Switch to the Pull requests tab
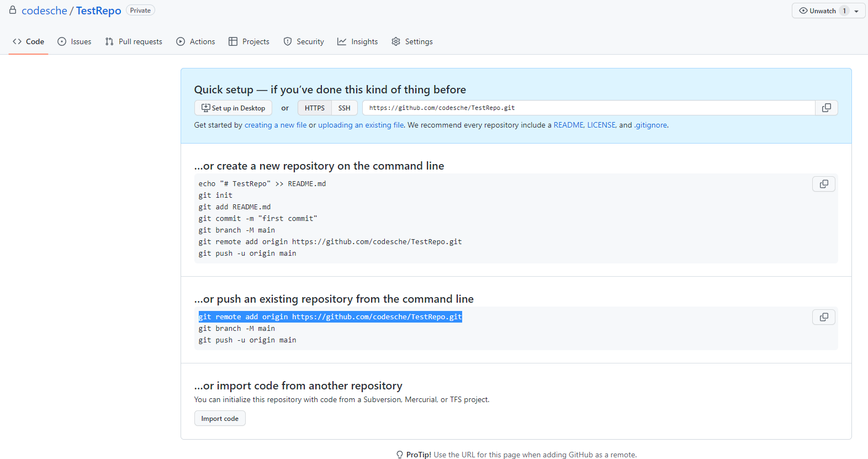Viewport: 868px width, 459px height. point(134,41)
